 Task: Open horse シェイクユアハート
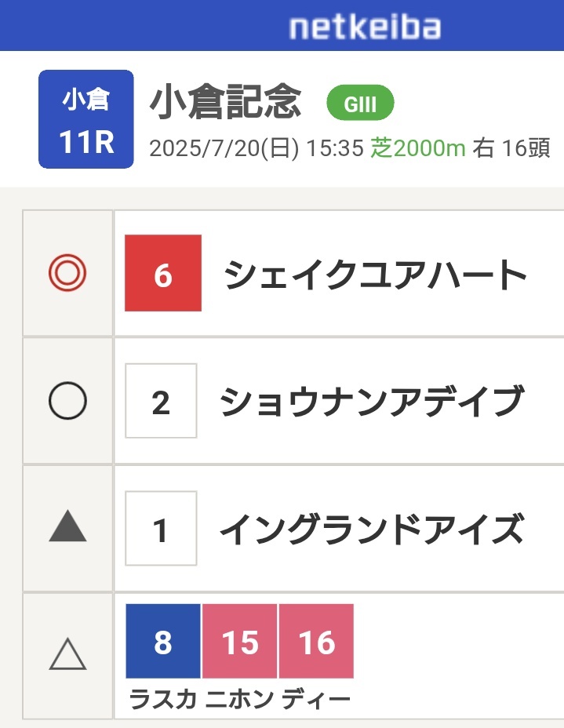[376, 275]
